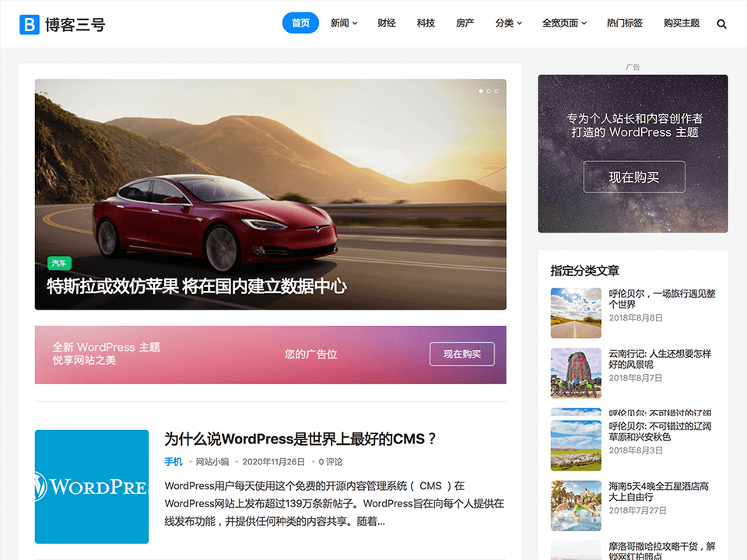This screenshot has width=747, height=560.
Task: Open the 全宽页面 dropdown menu
Action: click(x=564, y=23)
